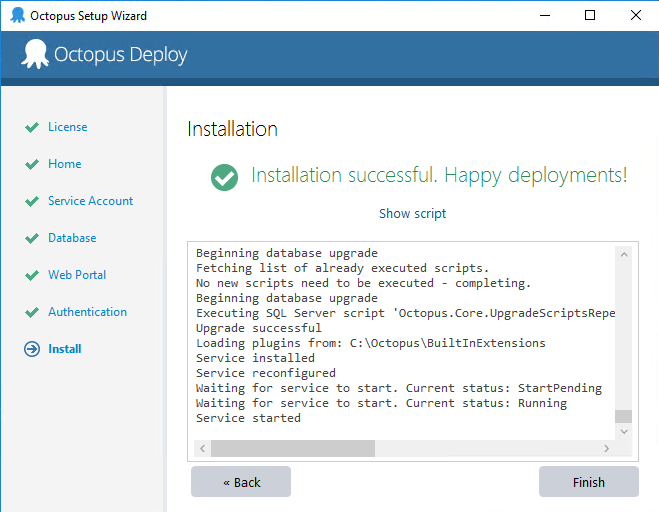Viewport: 659px width, 512px height.
Task: Open the Show script link
Action: [412, 214]
